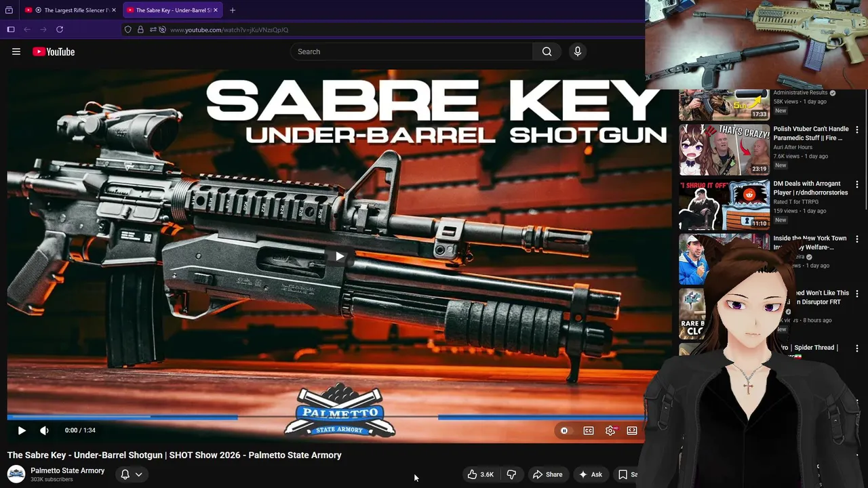Go to the YouTube home logo
This screenshot has width=868, height=488.
click(54, 52)
